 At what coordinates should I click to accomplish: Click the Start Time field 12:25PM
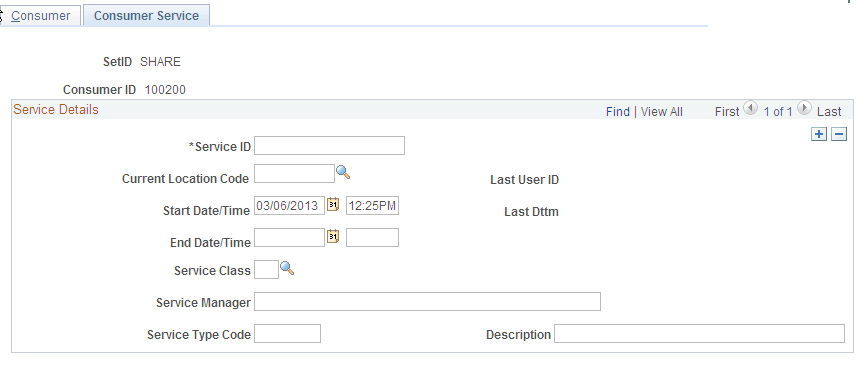372,206
